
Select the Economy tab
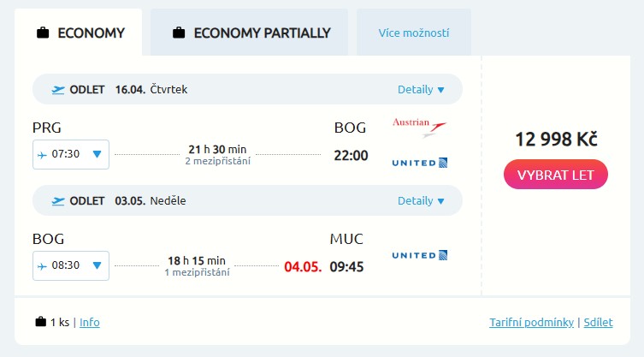(80, 33)
